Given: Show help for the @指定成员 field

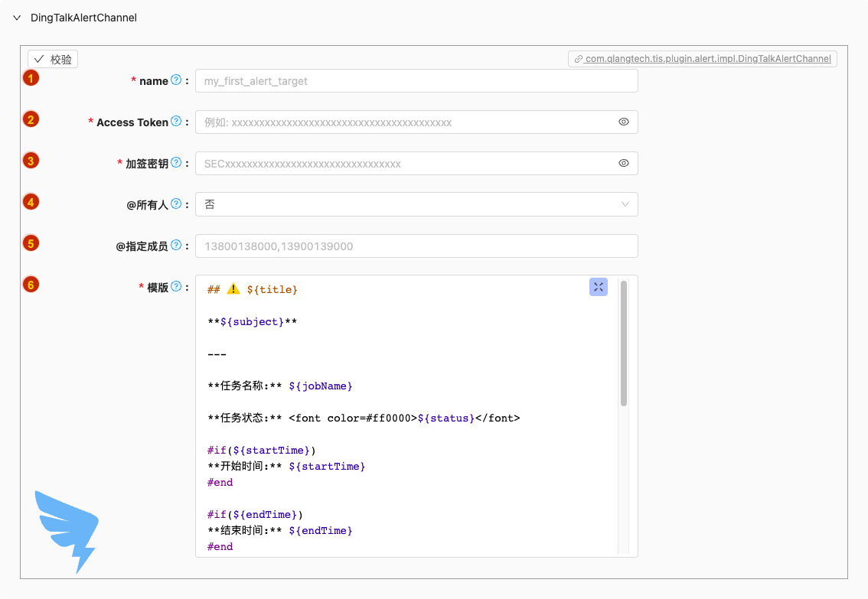Looking at the screenshot, I should [x=176, y=246].
